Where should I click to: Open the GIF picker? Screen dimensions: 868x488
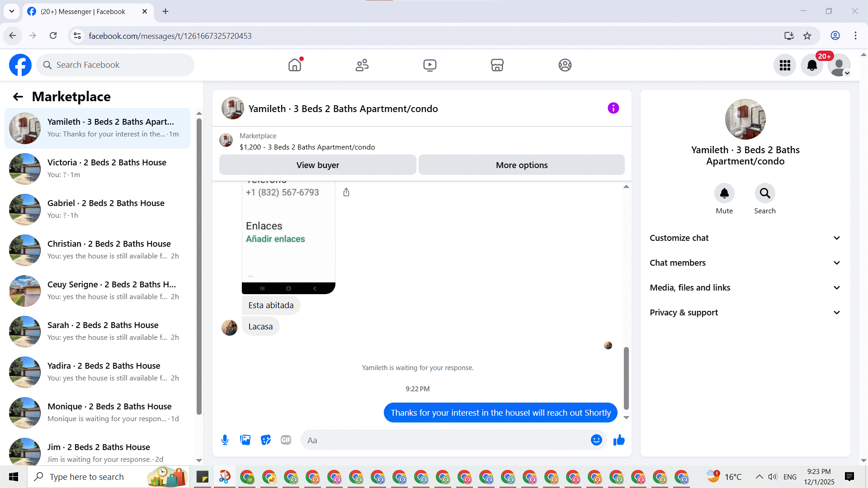tap(286, 440)
